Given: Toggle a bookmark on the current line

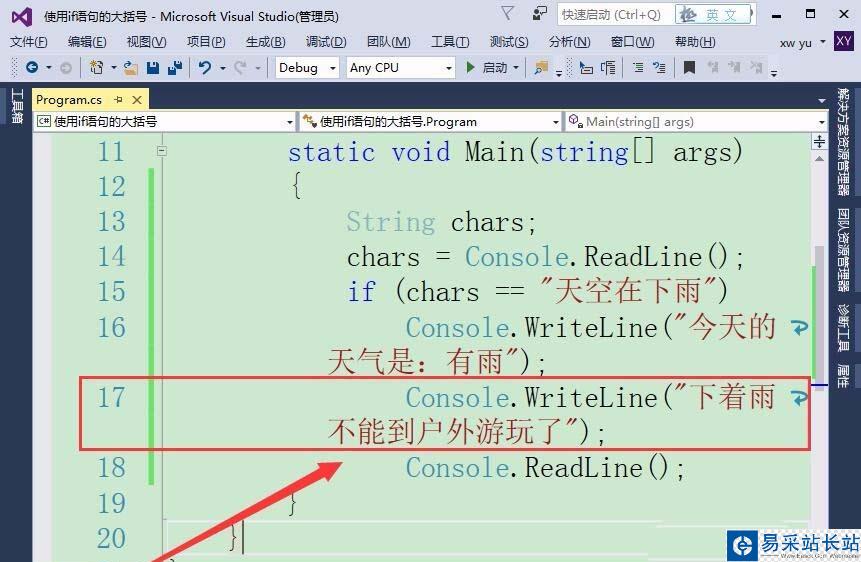Looking at the screenshot, I should point(689,68).
